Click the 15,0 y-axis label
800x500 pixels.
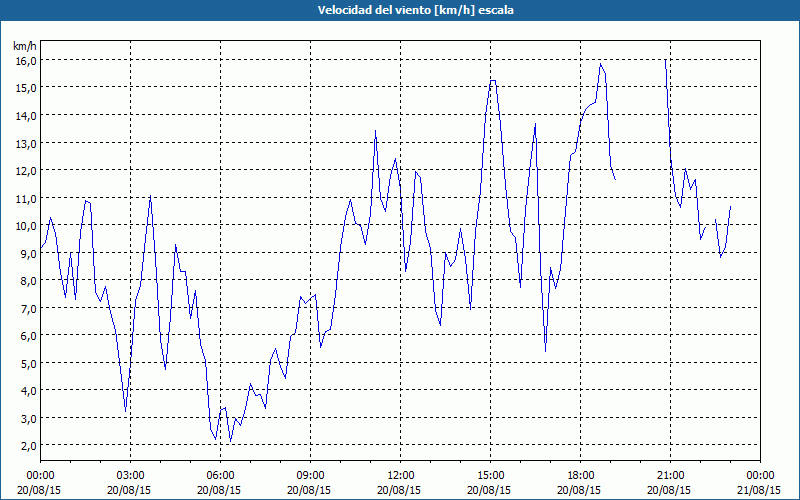pyautogui.click(x=26, y=88)
